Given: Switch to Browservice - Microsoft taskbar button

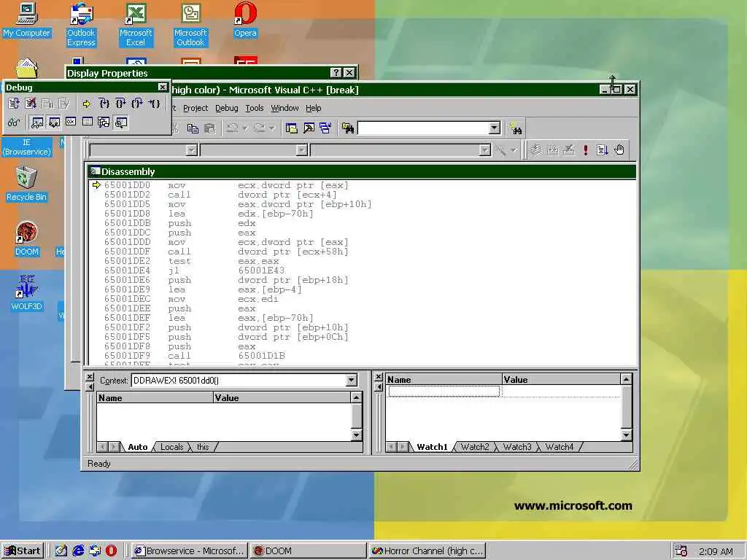Looking at the screenshot, I should [x=189, y=551].
